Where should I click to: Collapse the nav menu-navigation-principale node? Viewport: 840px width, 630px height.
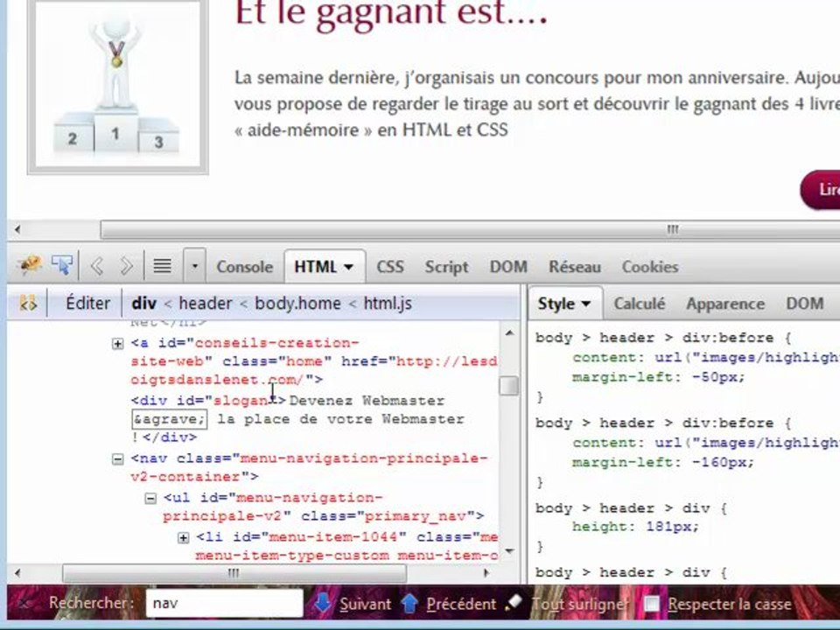coord(118,459)
